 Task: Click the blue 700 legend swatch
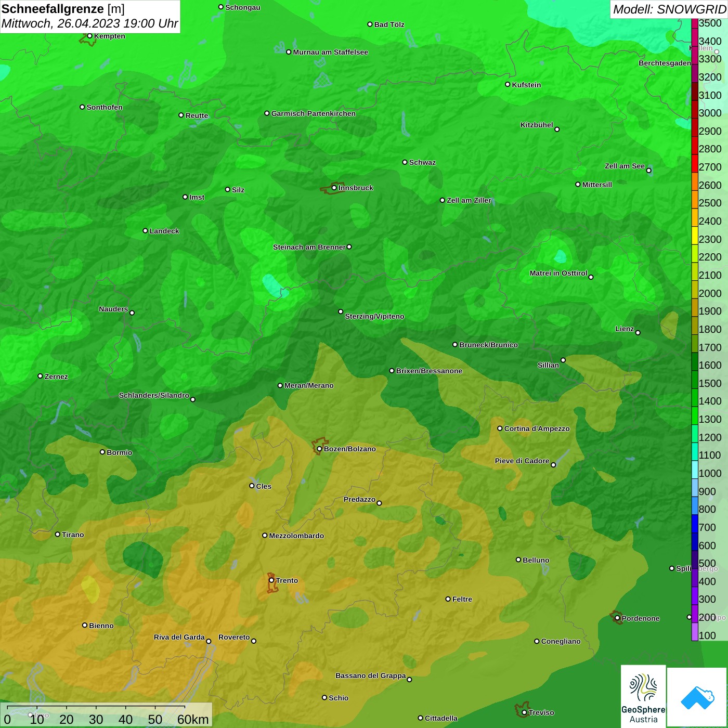[x=695, y=524]
